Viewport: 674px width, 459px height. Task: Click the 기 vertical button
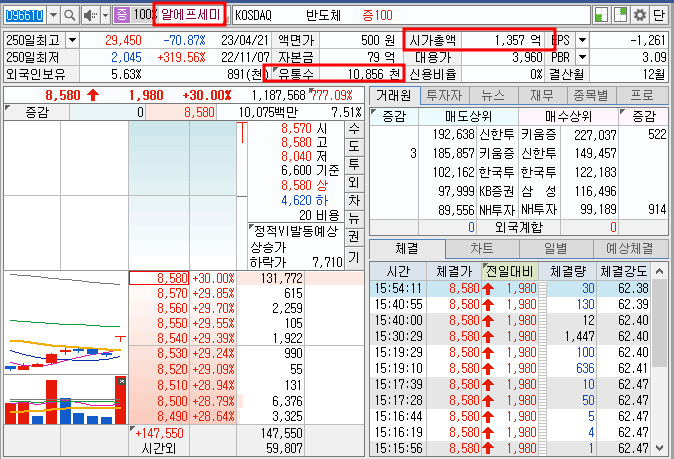tap(353, 257)
